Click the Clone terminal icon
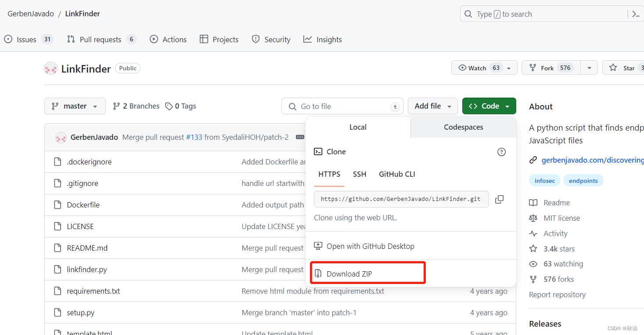The image size is (644, 335). 318,152
